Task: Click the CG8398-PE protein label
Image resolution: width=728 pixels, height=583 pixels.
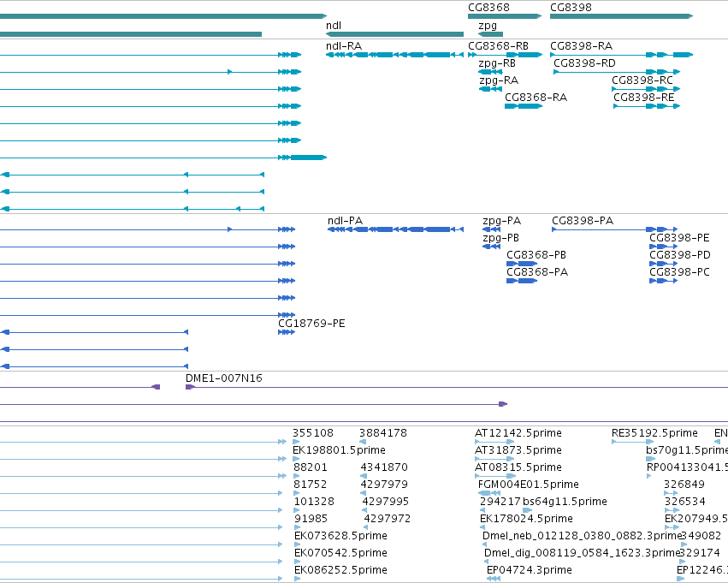Action: [x=679, y=238]
